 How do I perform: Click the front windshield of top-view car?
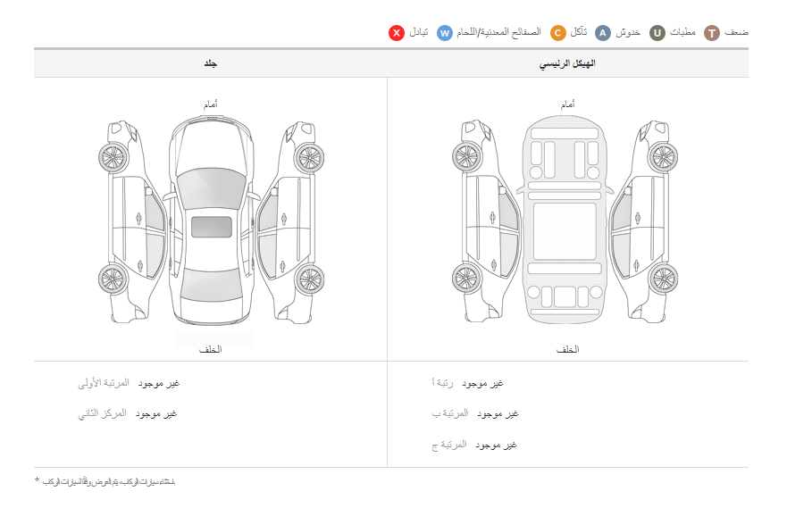(211, 188)
